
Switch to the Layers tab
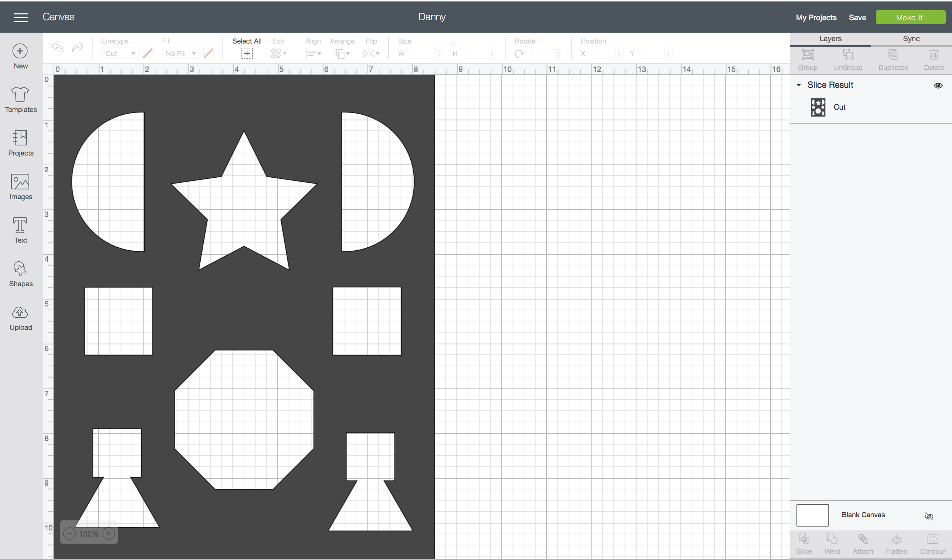click(x=830, y=38)
